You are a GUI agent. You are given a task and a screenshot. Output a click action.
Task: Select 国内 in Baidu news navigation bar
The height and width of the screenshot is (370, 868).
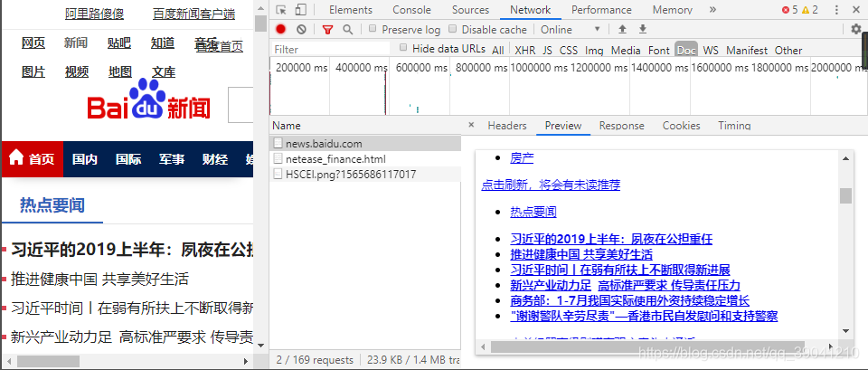85,159
